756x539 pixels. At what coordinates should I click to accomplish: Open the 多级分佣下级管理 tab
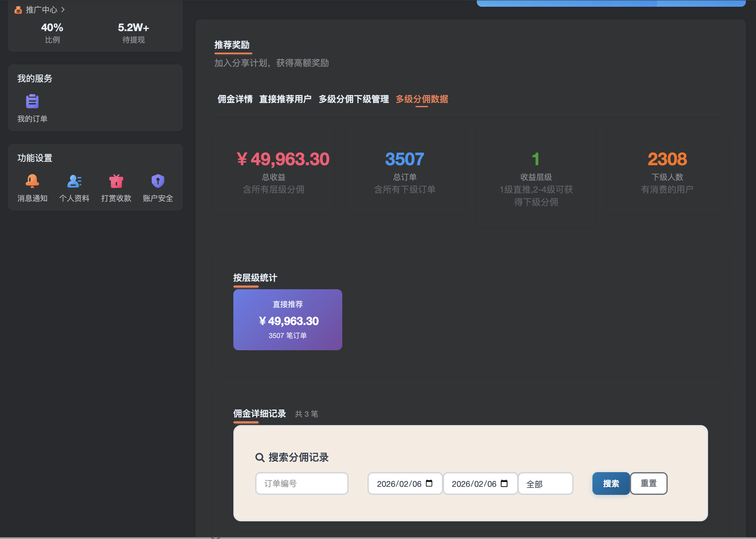(354, 99)
